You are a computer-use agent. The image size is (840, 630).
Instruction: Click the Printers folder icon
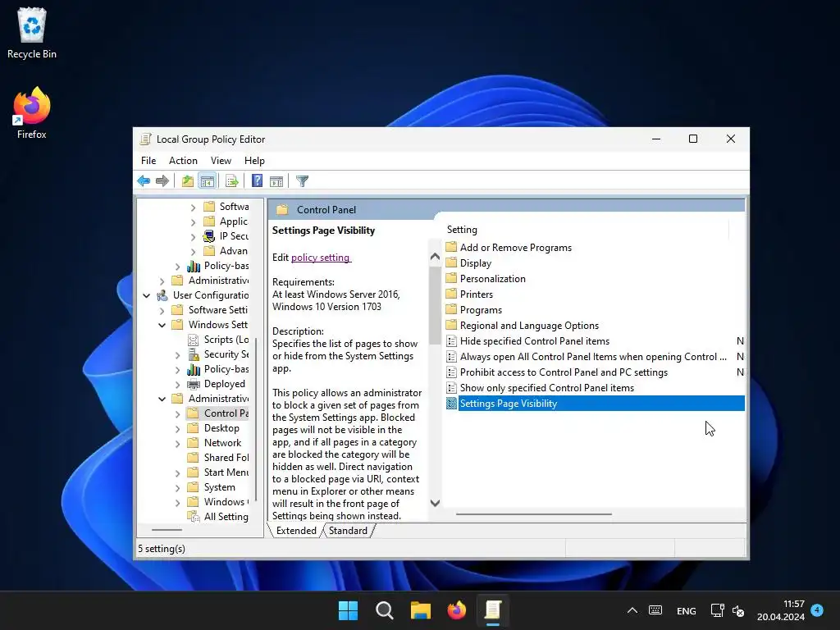452,294
